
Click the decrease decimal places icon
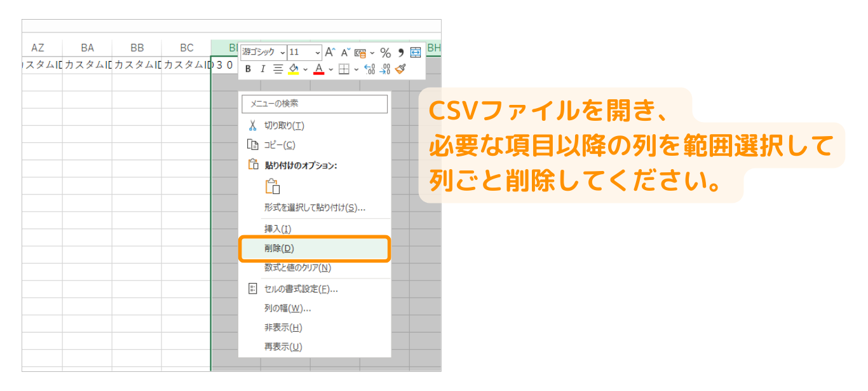pos(385,69)
